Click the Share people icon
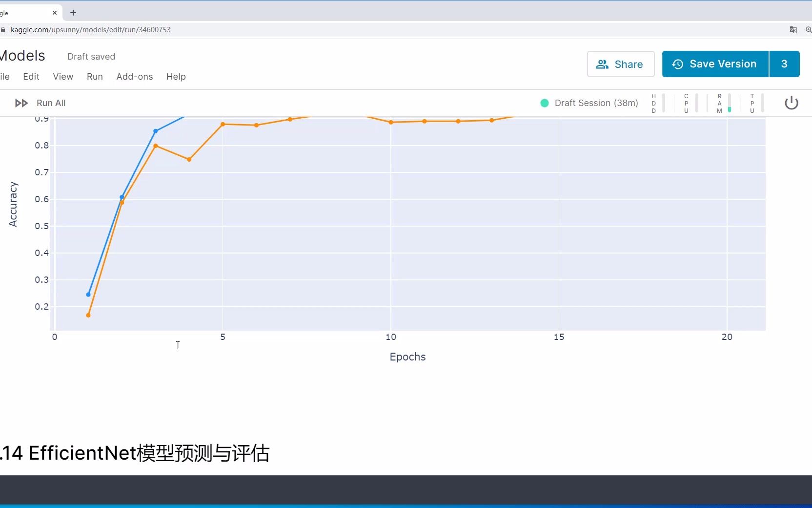The height and width of the screenshot is (508, 812). coord(603,64)
